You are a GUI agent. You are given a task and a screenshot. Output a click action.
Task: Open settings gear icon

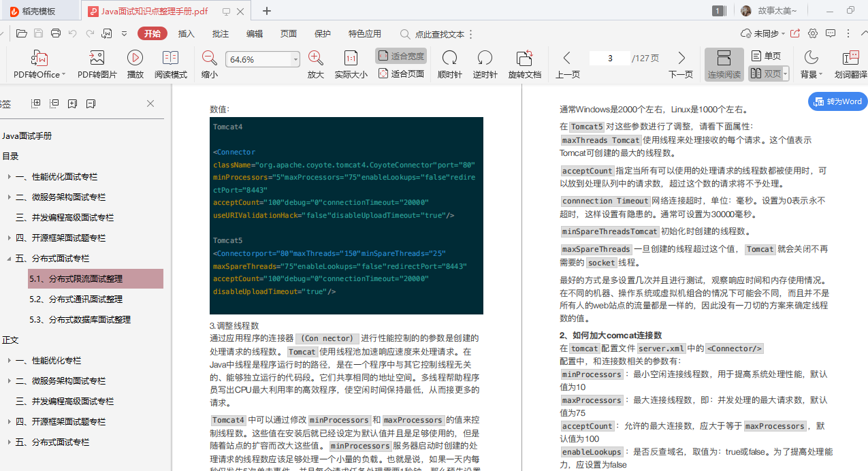pos(813,33)
